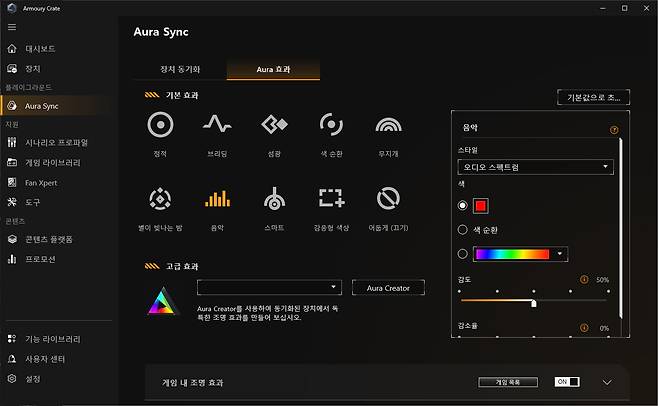
Task: Pick the 색 순환 color cycle effect
Action: pos(331,125)
